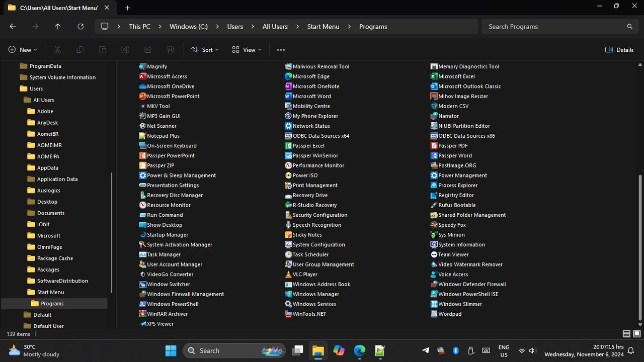Click the taskbar Search box
This screenshot has height=362, width=644.
[x=234, y=350]
